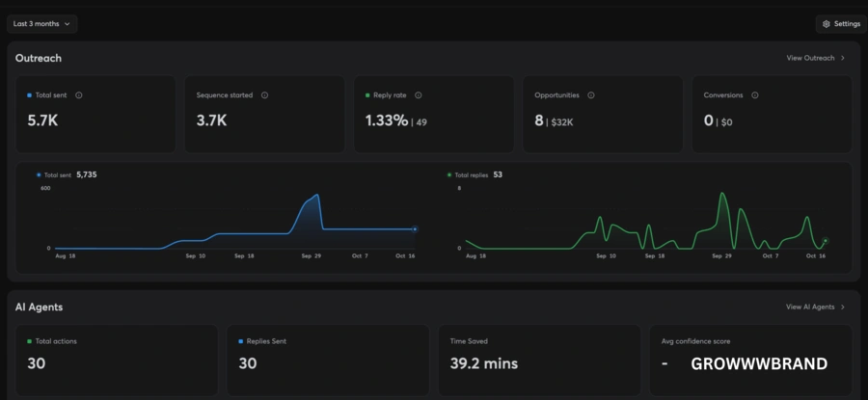The image size is (868, 400).
Task: Select the 3.7K sequence started value
Action: (x=211, y=120)
